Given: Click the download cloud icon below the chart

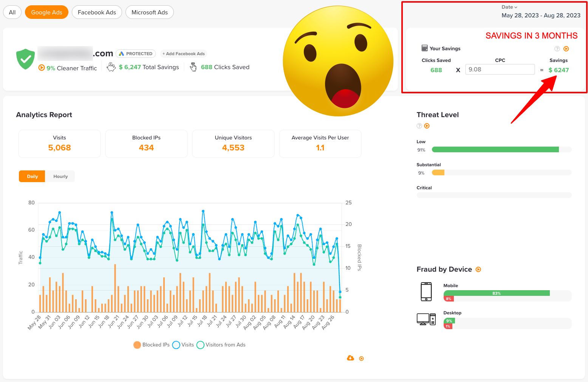Looking at the screenshot, I should (x=350, y=358).
